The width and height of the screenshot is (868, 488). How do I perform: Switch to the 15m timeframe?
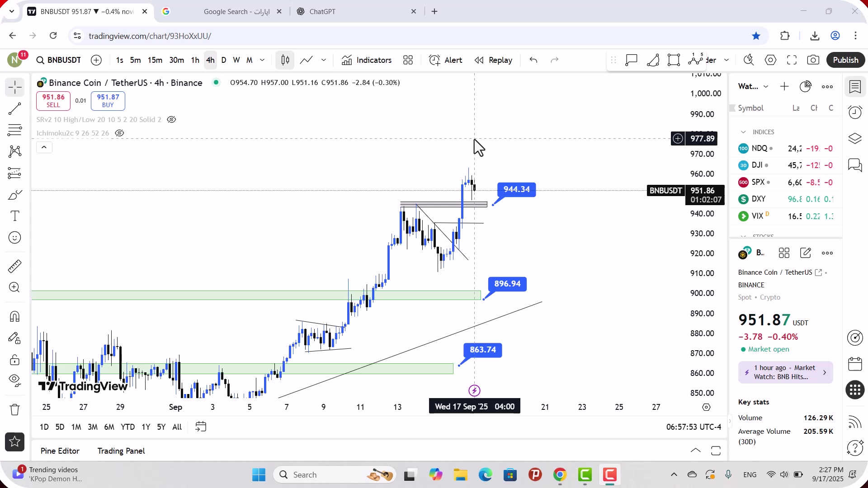click(x=155, y=60)
